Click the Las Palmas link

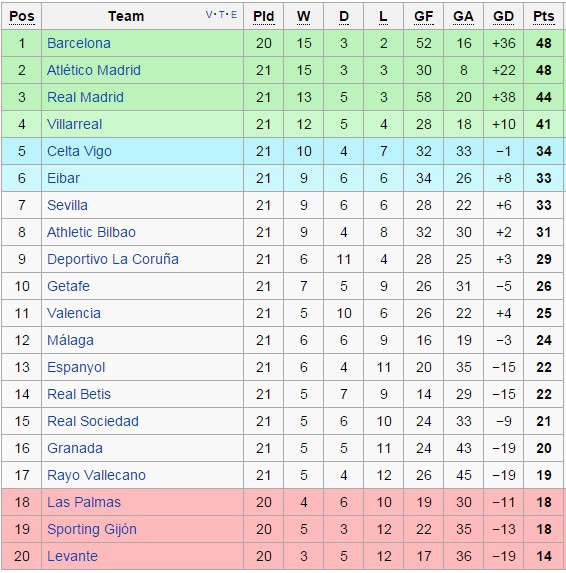point(84,502)
